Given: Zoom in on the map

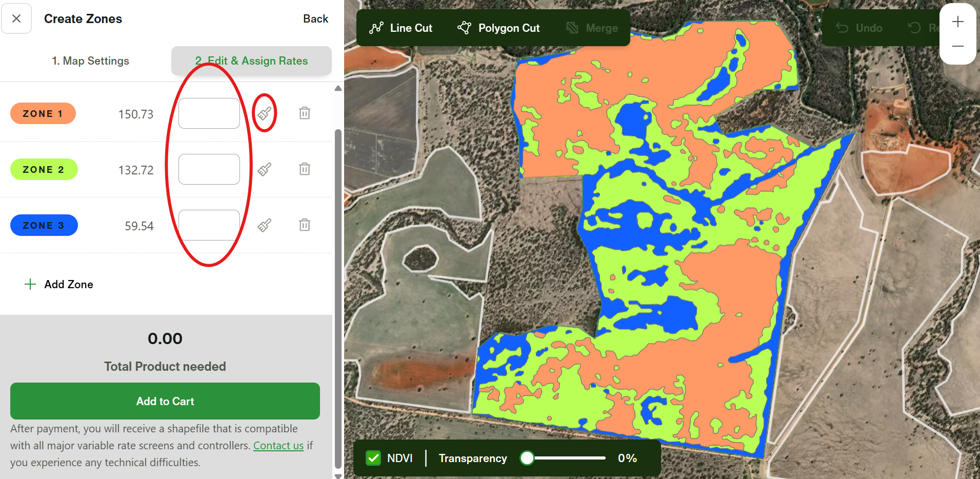Looking at the screenshot, I should [x=957, y=22].
